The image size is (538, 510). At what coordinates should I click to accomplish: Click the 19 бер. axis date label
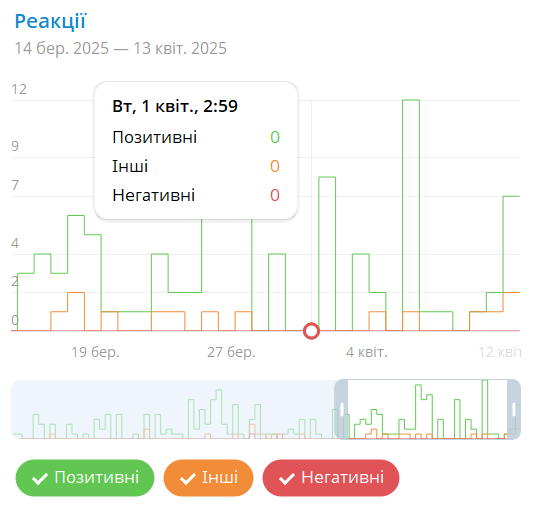point(95,352)
